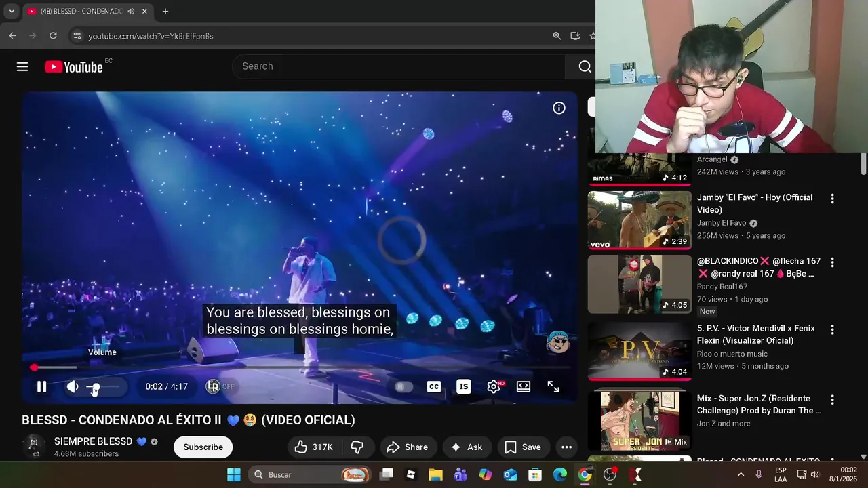The width and height of the screenshot is (868, 488).
Task: View site information icon in address bar
Action: (77, 36)
